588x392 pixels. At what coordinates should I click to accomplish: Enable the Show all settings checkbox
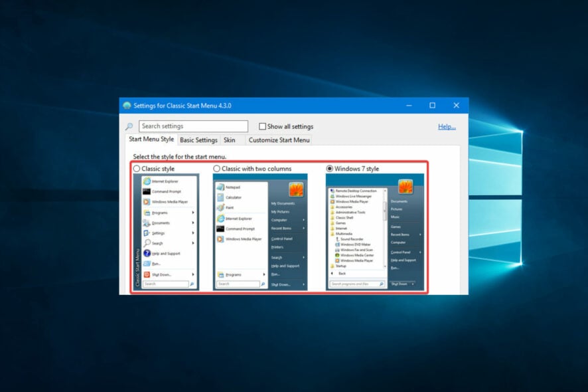tap(263, 126)
